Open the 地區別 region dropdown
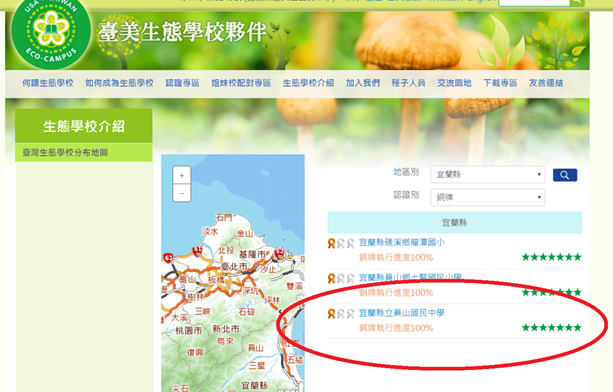Viewport: 613px width, 392px height. coord(488,174)
